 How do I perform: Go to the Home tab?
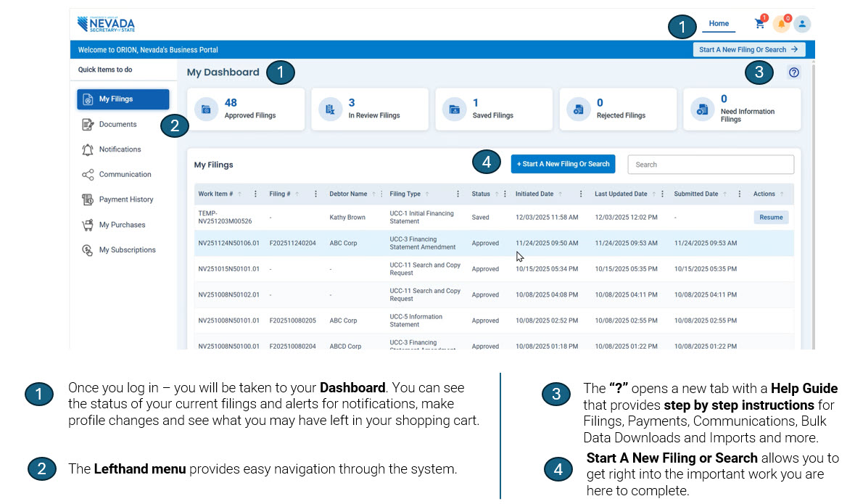pos(719,23)
